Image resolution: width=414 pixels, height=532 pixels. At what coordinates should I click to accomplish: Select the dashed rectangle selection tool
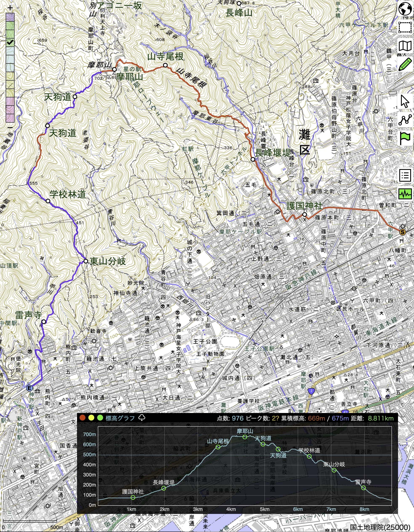click(405, 27)
